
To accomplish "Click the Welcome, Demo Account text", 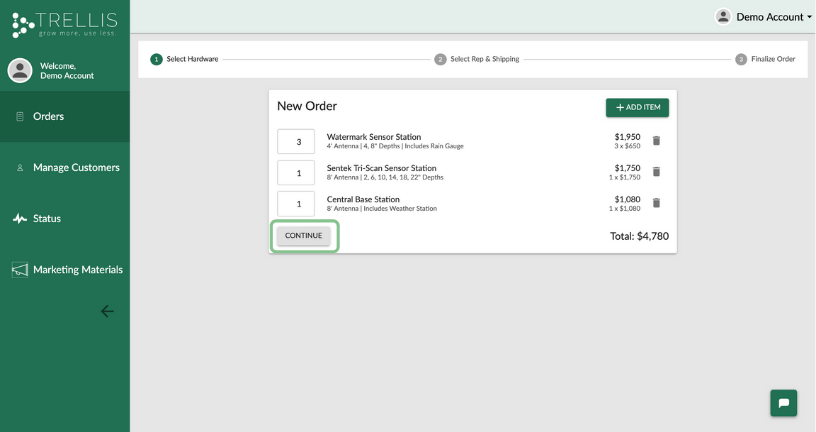I will click(x=67, y=71).
